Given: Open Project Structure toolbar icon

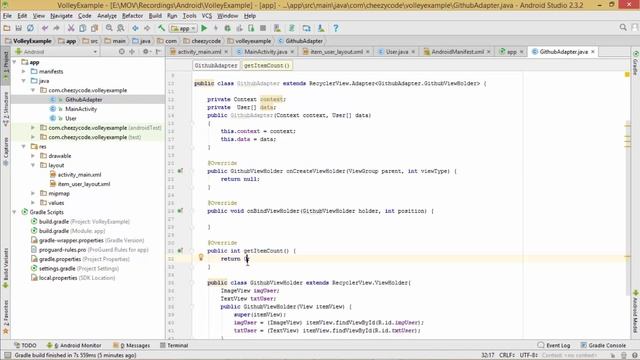Looking at the screenshot, I should (x=307, y=28).
